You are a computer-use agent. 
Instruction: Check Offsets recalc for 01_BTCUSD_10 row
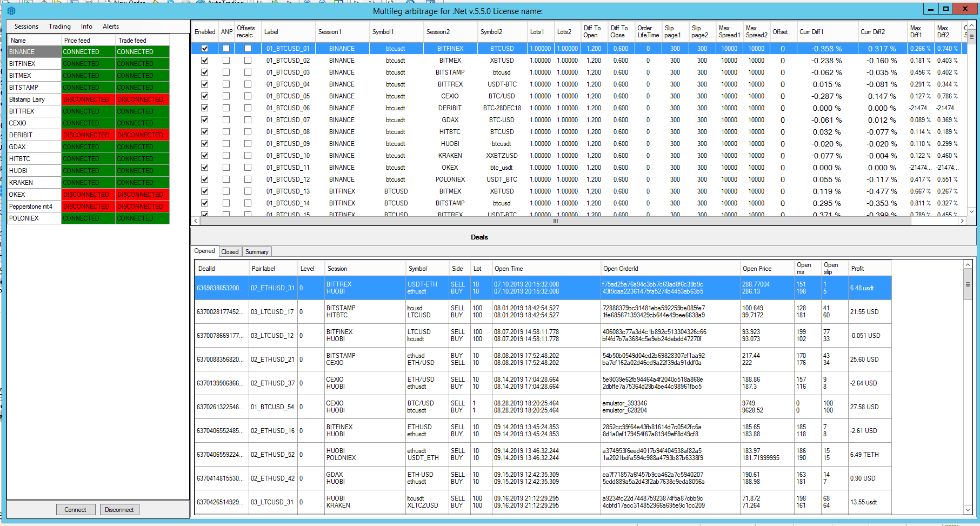click(x=248, y=156)
